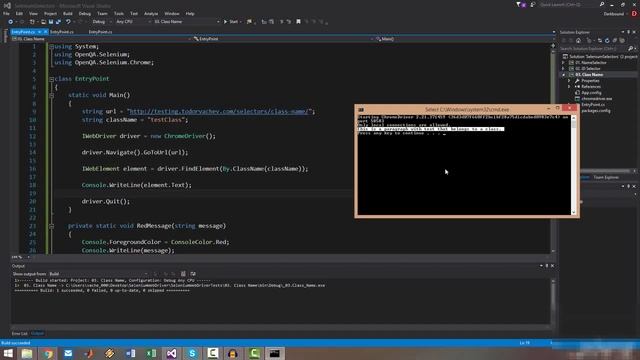This screenshot has height=360, width=640.
Task: Open the Debug configuration dropdown
Action: (x=102, y=22)
